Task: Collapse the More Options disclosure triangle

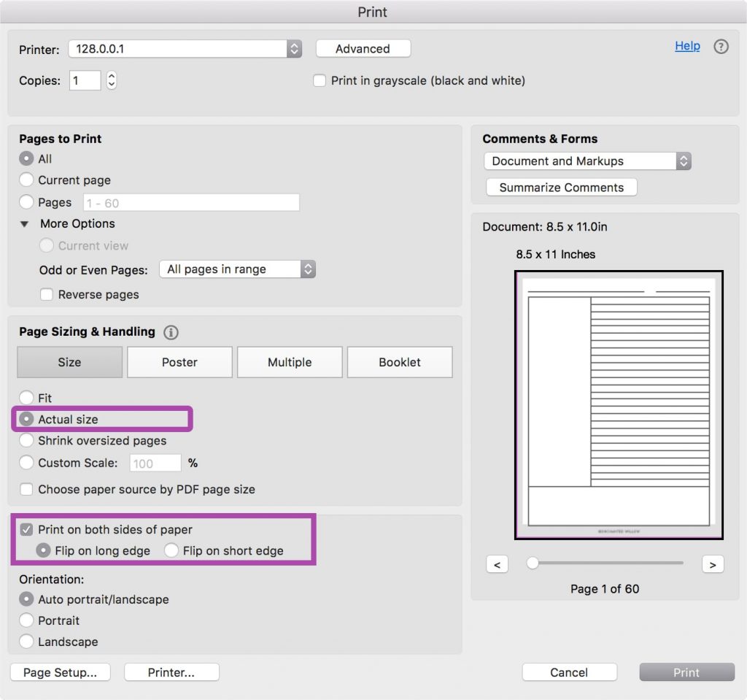Action: point(25,224)
